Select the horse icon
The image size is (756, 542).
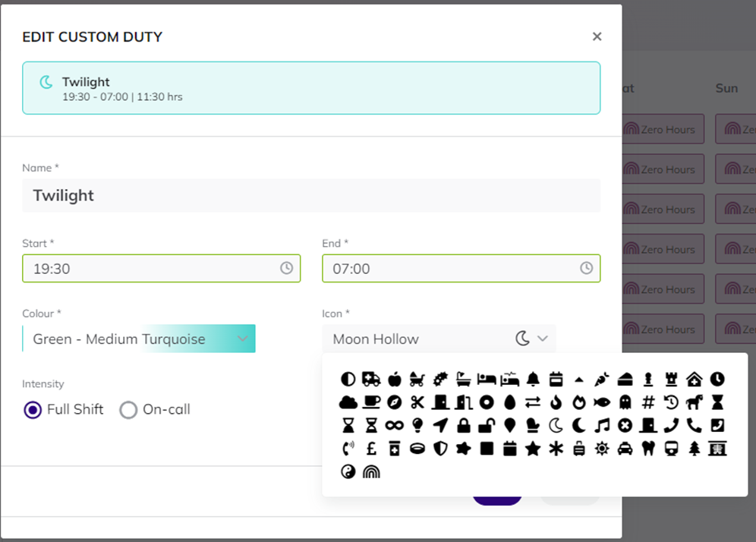point(695,402)
